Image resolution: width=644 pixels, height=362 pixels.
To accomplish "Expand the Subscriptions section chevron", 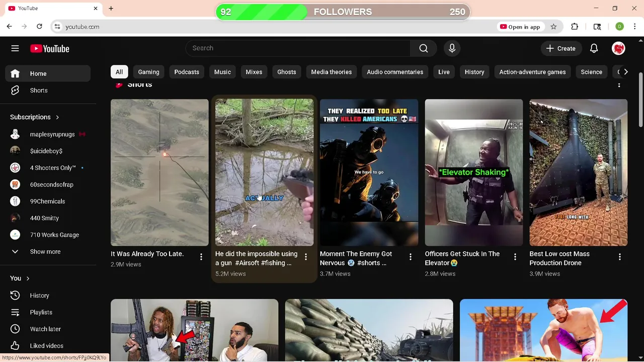I will pyautogui.click(x=57, y=117).
